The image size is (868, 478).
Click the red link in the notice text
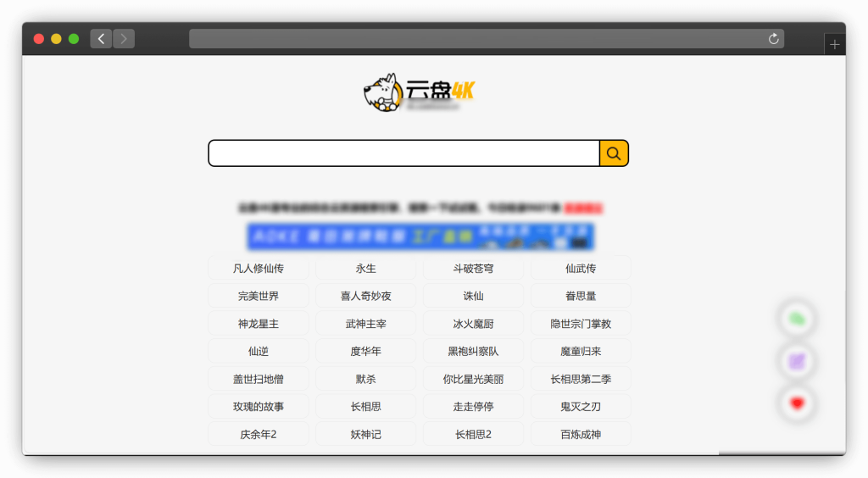[x=583, y=208]
